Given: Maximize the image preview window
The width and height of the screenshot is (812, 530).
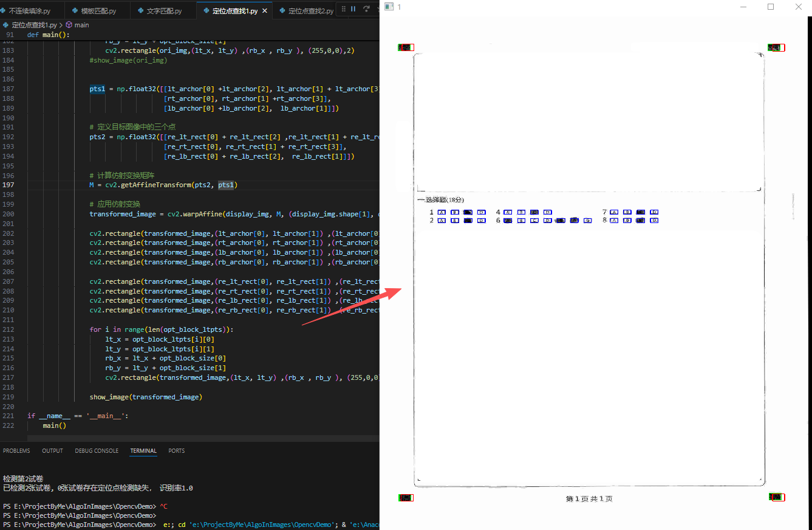Looking at the screenshot, I should (771, 7).
